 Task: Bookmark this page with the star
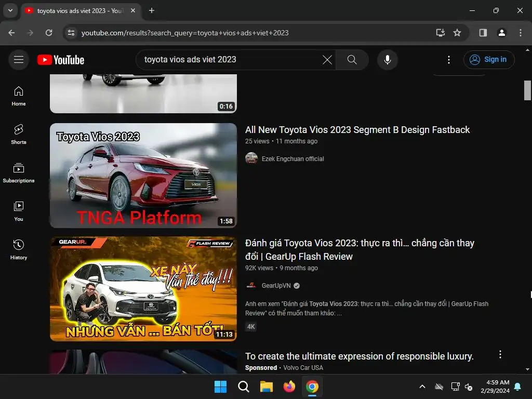coord(457,33)
